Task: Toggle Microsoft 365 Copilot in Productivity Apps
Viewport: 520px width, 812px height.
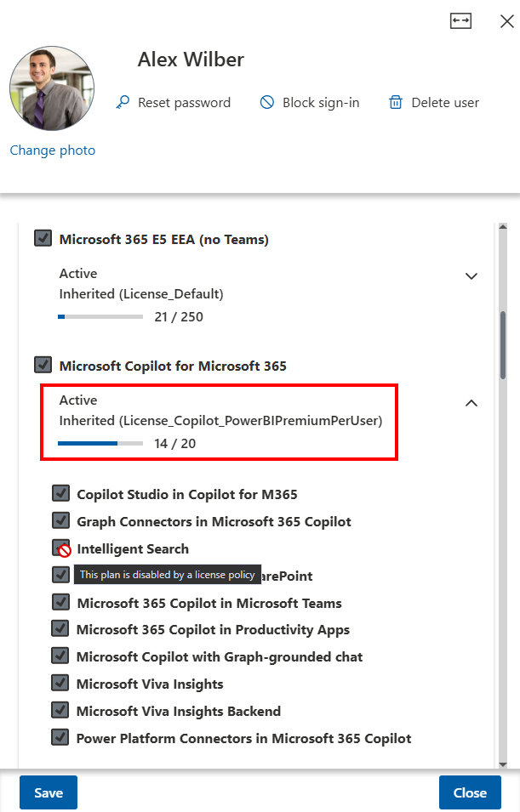Action: pos(60,628)
